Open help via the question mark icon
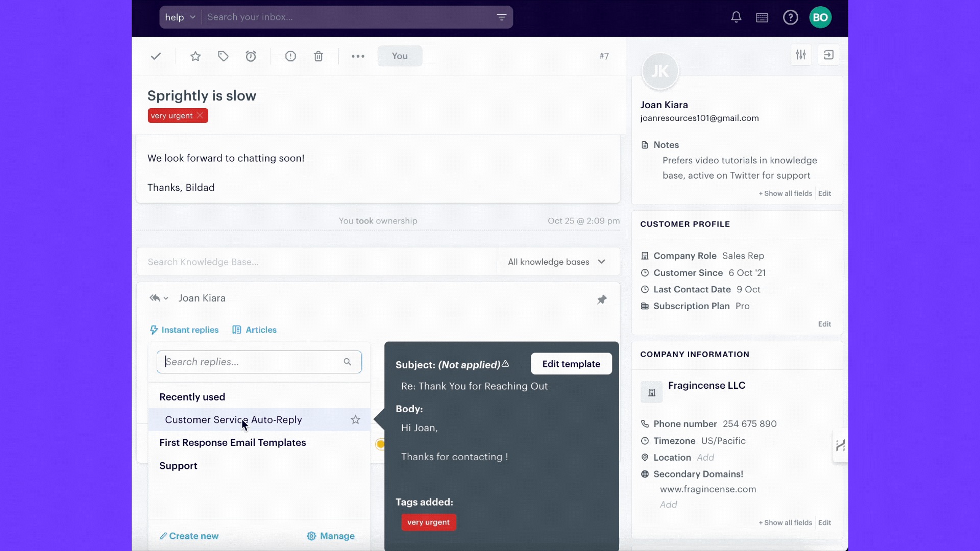Viewport: 980px width, 551px height. (790, 17)
